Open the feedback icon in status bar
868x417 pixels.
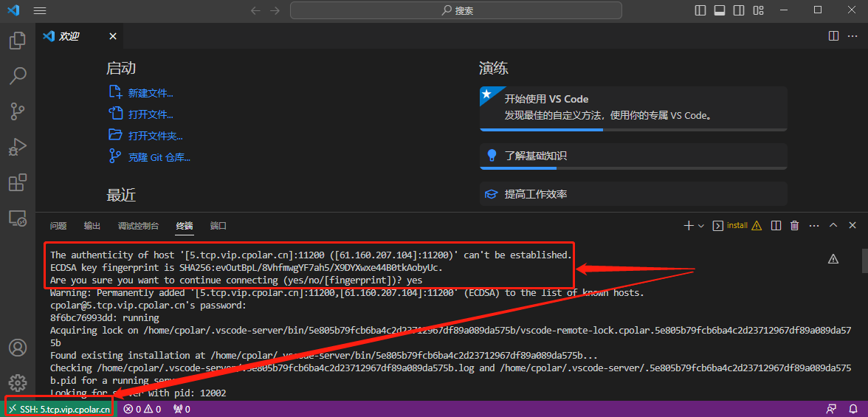pyautogui.click(x=831, y=409)
